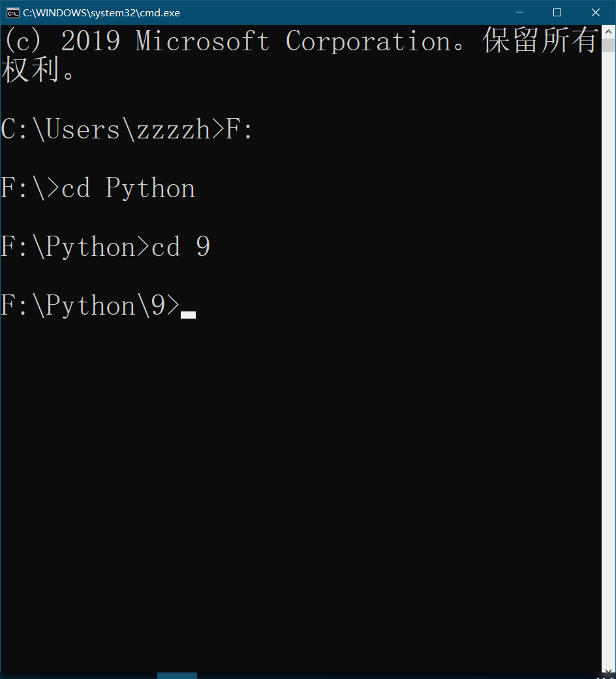
Task: Click the title bar path C:\WINDOWS\system32\cmd.exe
Action: [101, 13]
